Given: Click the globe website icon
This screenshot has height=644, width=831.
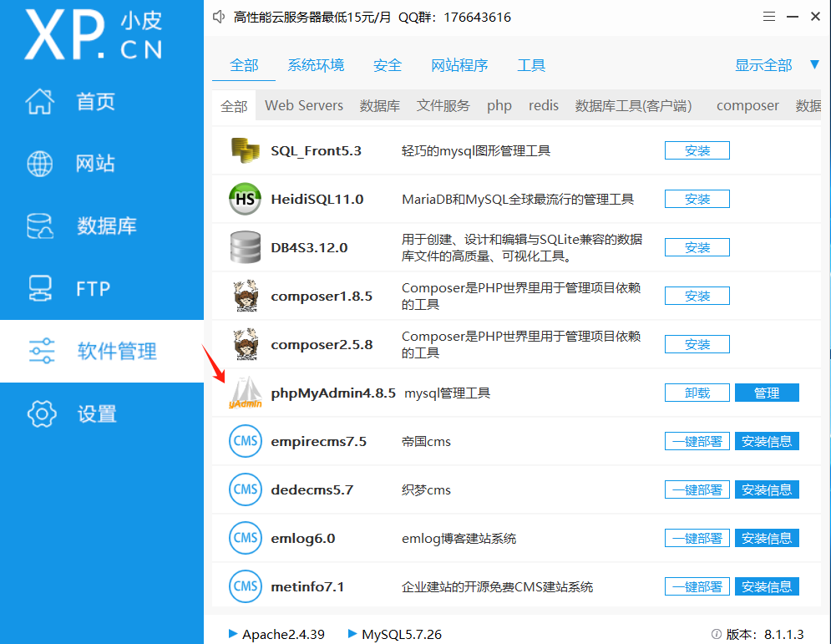Looking at the screenshot, I should [40, 163].
